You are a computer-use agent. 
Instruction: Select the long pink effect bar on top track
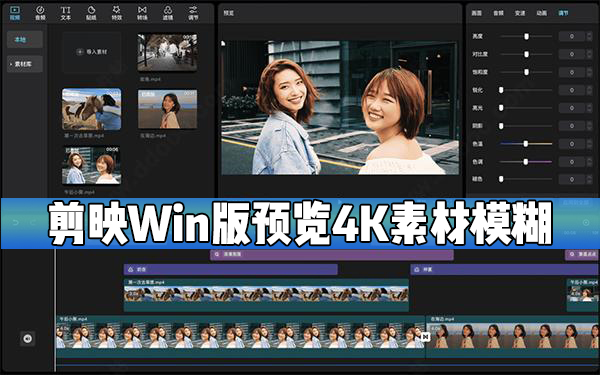[x=332, y=254]
